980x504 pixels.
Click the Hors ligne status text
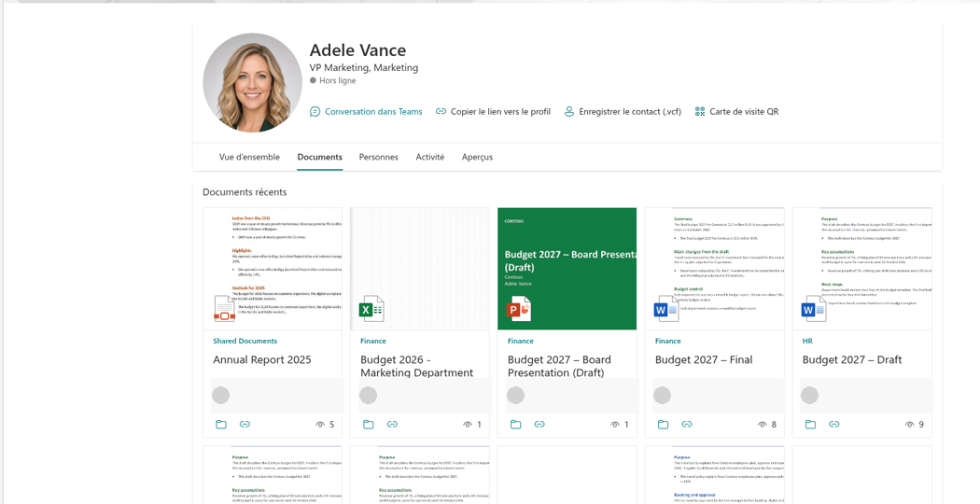click(338, 80)
